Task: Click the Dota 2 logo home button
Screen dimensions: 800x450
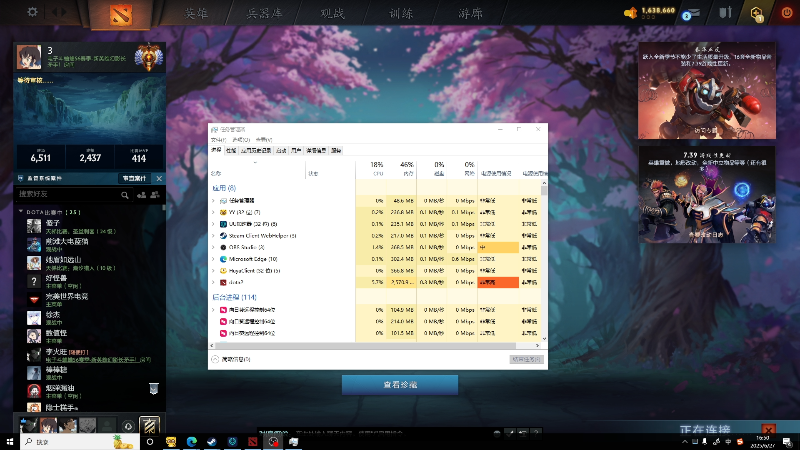Action: click(x=121, y=14)
